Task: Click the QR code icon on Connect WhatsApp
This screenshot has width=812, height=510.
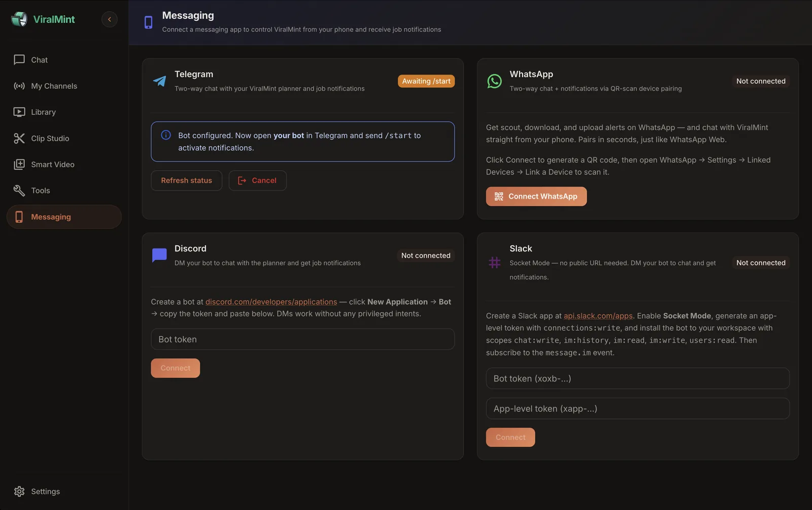Action: tap(499, 197)
